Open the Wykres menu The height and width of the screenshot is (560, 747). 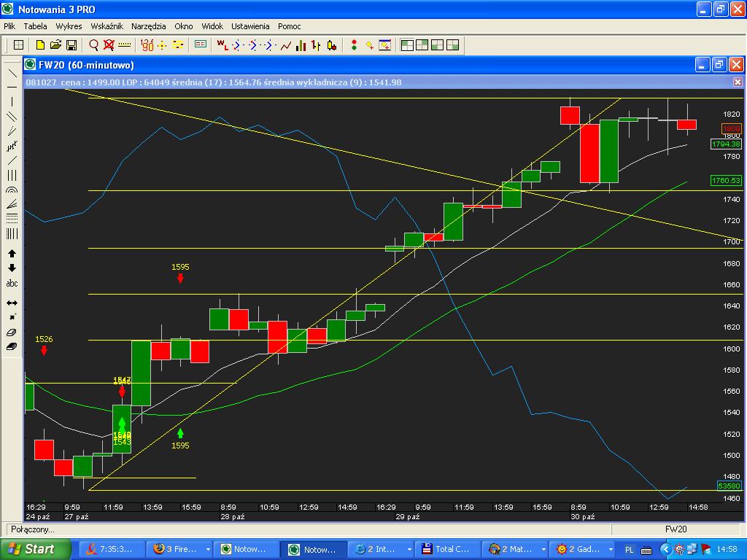click(69, 26)
